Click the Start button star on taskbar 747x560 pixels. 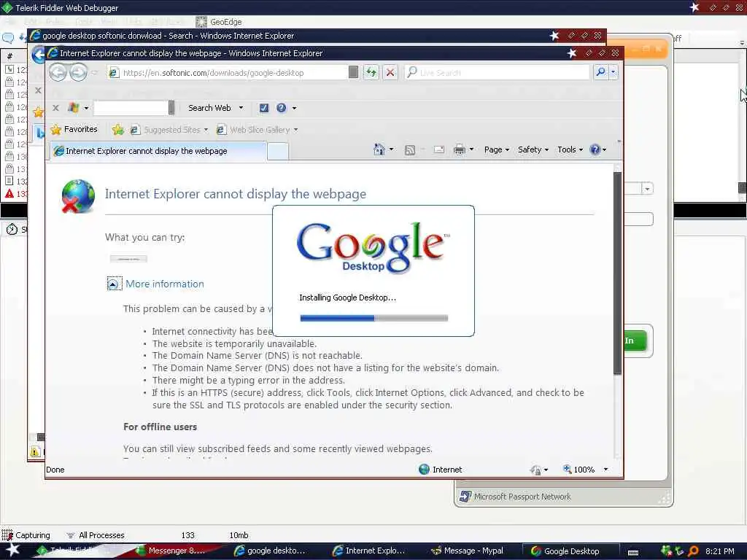point(13,550)
